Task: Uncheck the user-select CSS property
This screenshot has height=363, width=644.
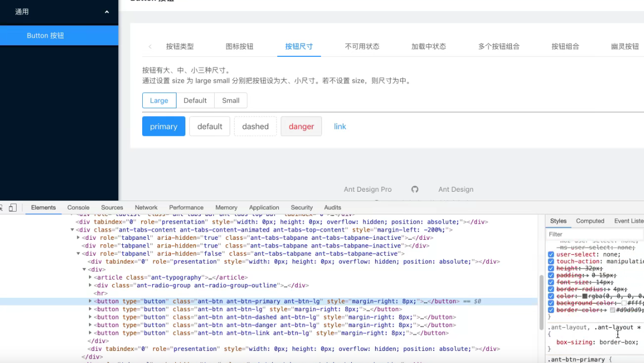Action: (x=551, y=254)
